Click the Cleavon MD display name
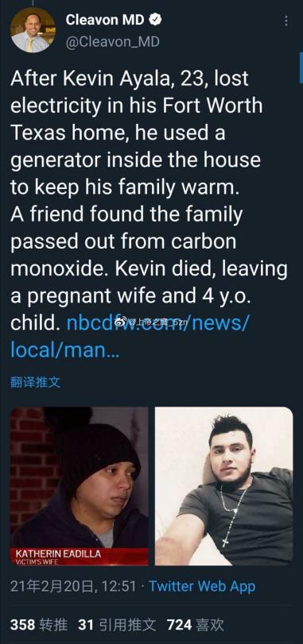 tap(105, 19)
